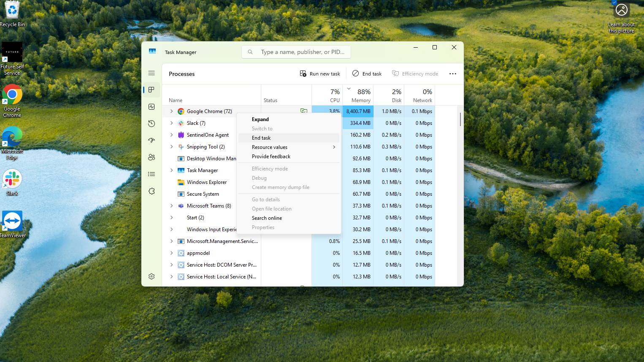644x362 pixels.
Task: Click the process search field
Action: [296, 51]
